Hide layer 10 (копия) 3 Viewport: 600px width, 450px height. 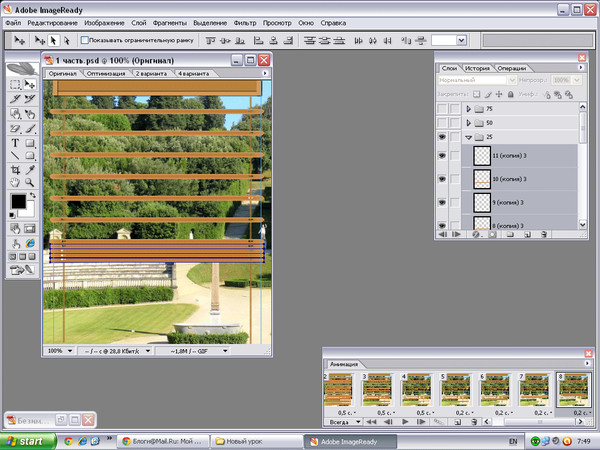tap(442, 179)
